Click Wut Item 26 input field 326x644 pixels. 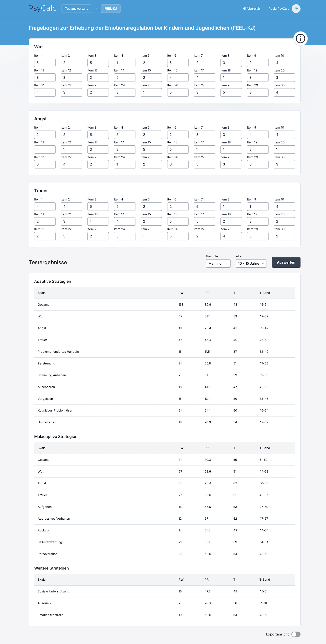(x=178, y=93)
